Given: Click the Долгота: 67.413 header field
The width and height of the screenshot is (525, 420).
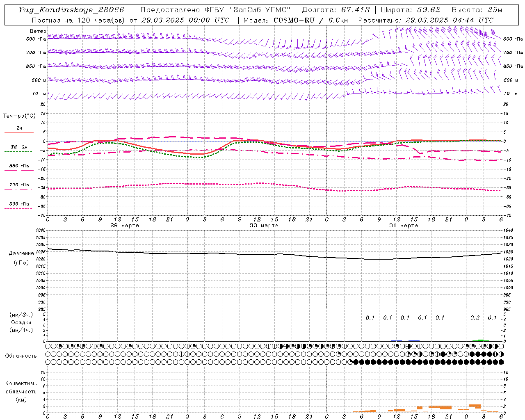Looking at the screenshot, I should (x=336, y=10).
